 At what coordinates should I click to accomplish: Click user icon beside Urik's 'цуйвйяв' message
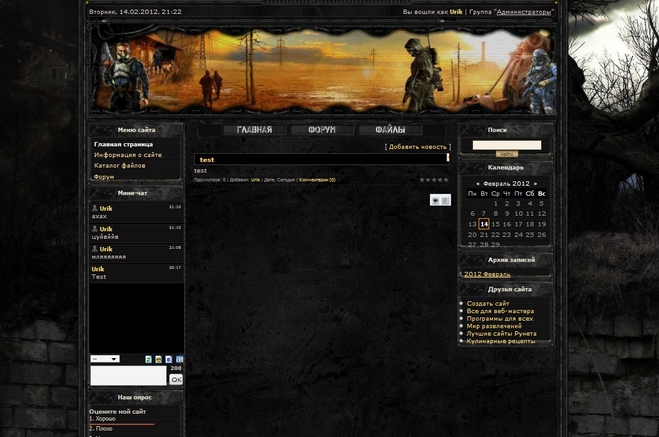95,229
